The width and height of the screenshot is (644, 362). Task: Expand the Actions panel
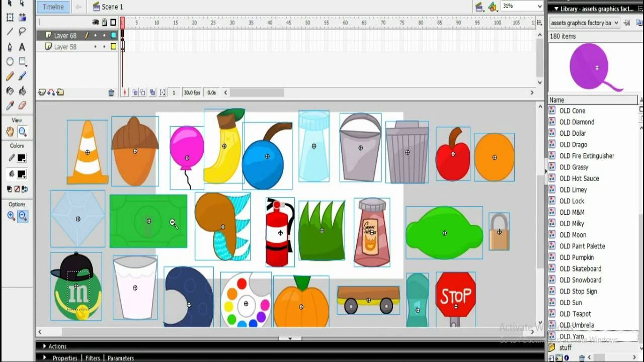coord(44,346)
